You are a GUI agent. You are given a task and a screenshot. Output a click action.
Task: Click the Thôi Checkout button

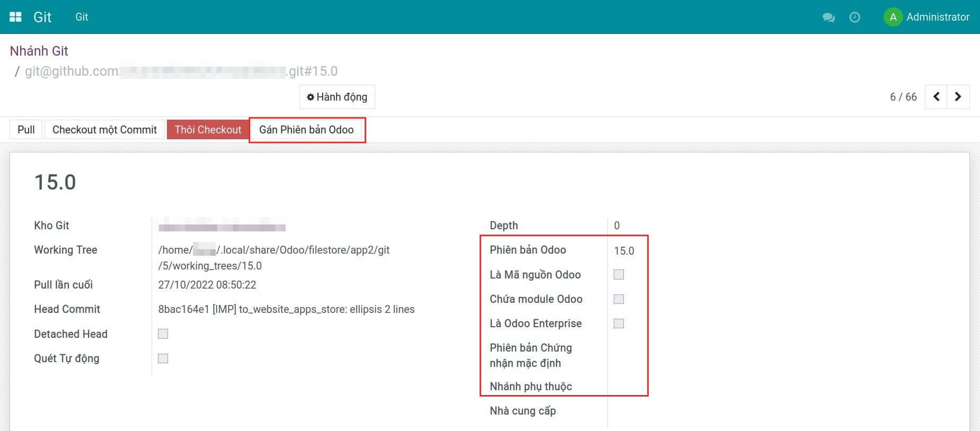coord(208,130)
